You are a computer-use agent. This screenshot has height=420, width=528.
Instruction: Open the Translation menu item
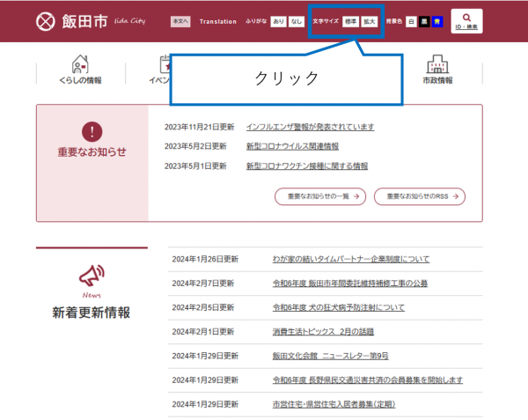coord(217,21)
